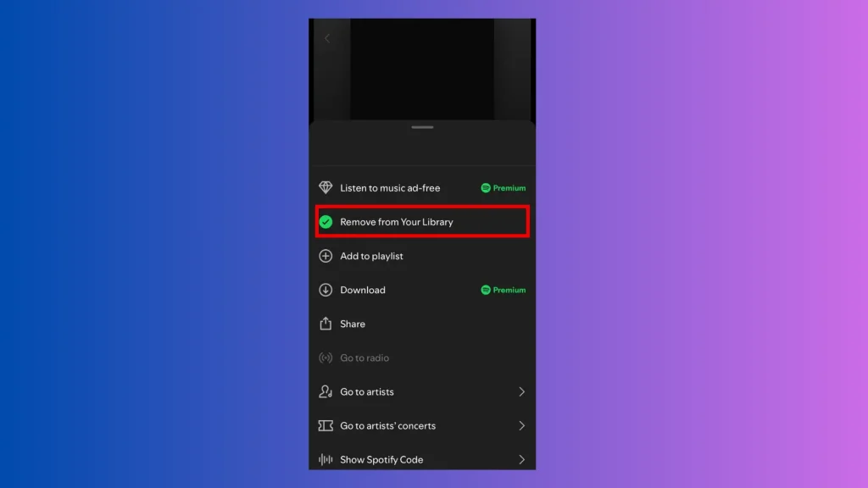This screenshot has width=868, height=488.
Task: Enable Download for offline listening
Action: pyautogui.click(x=363, y=290)
